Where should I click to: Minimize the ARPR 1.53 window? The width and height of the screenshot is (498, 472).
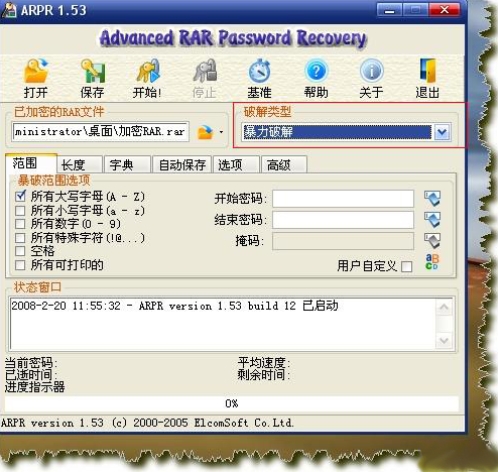tap(389, 10)
